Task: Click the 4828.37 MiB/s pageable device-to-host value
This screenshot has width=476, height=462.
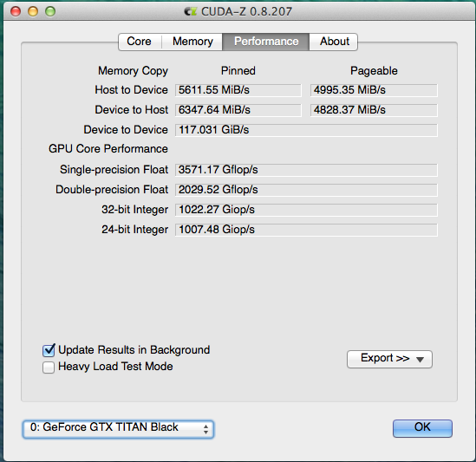Action: [x=374, y=110]
